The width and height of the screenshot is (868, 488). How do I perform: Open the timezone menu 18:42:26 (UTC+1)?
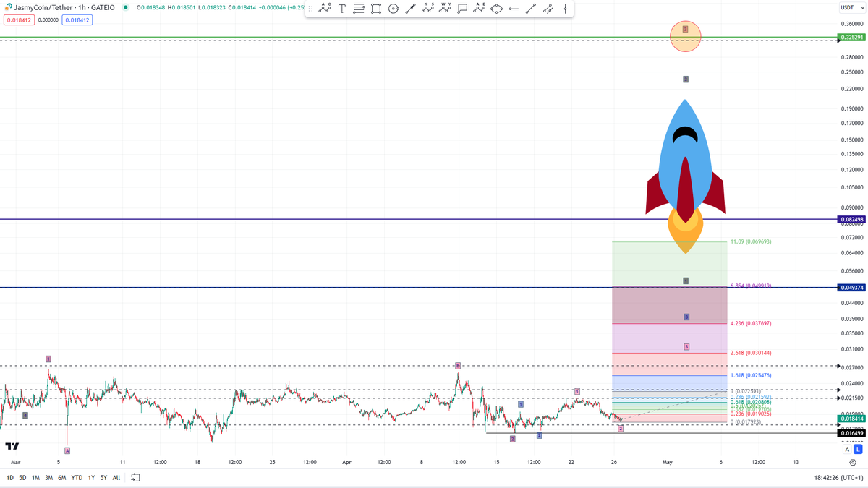pos(838,478)
